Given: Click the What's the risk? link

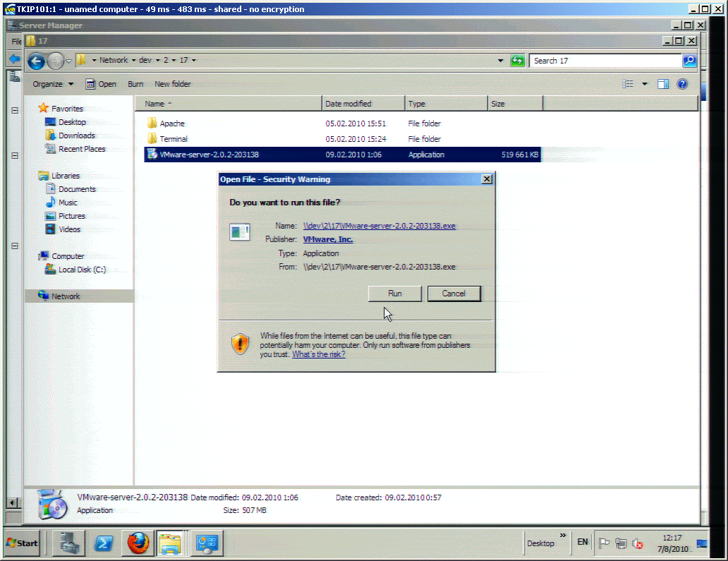Looking at the screenshot, I should (x=319, y=354).
